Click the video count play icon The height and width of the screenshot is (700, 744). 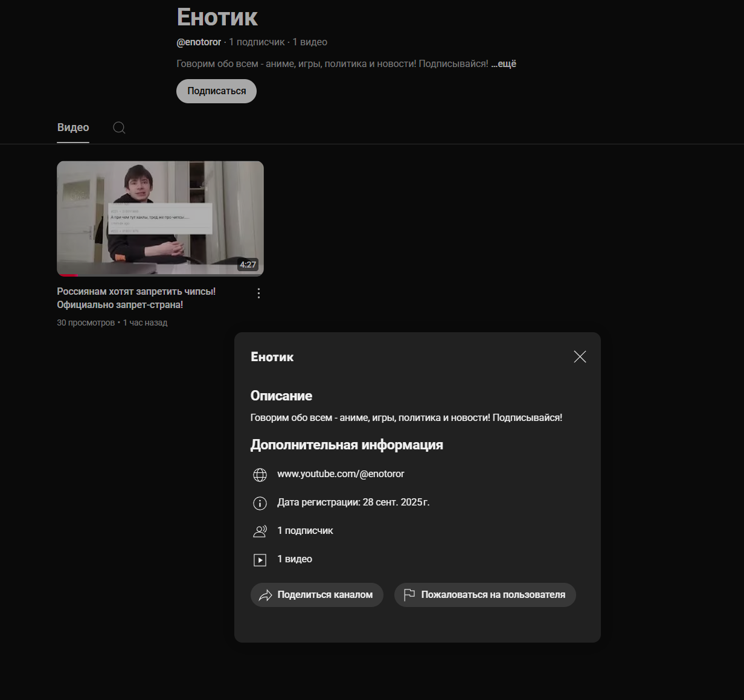(x=260, y=560)
